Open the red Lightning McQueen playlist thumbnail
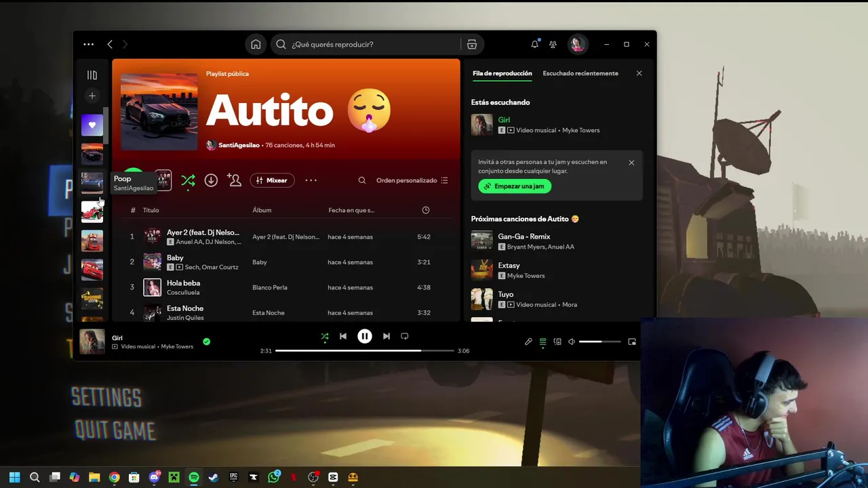The image size is (868, 488). tap(92, 270)
